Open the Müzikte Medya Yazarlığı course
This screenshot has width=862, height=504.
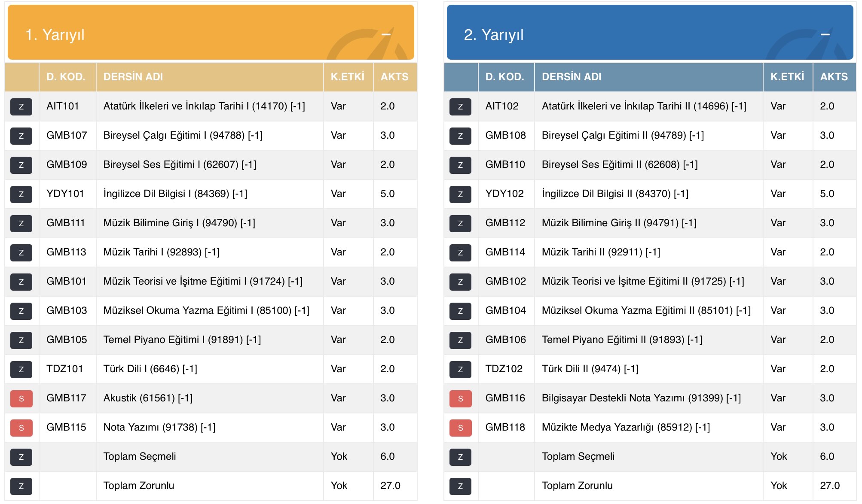626,427
